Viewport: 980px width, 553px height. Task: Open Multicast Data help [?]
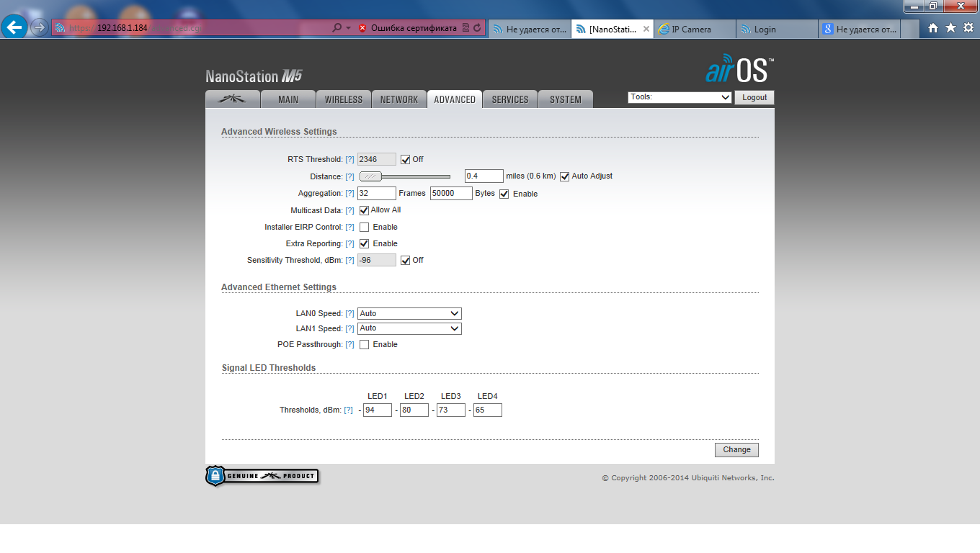click(x=349, y=210)
